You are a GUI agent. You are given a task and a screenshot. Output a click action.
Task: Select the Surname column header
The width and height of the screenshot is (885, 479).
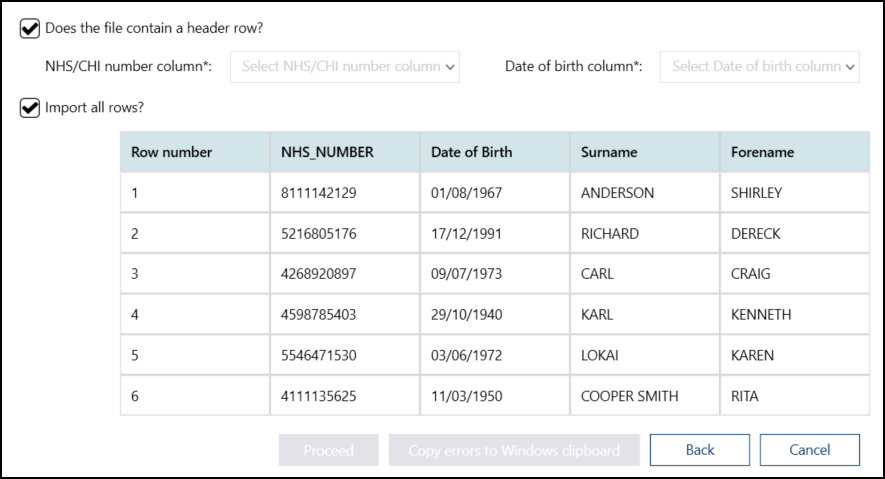coord(609,153)
